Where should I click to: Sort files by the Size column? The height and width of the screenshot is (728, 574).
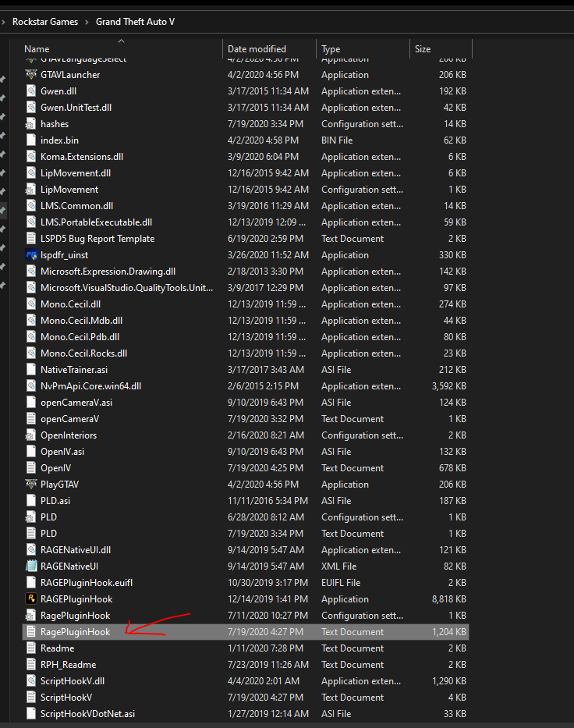(422, 48)
